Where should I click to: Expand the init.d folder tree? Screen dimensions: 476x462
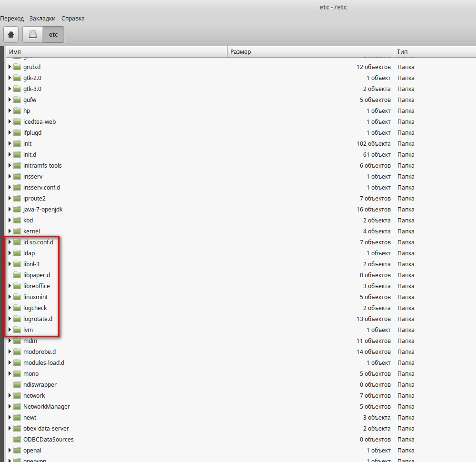click(x=10, y=154)
